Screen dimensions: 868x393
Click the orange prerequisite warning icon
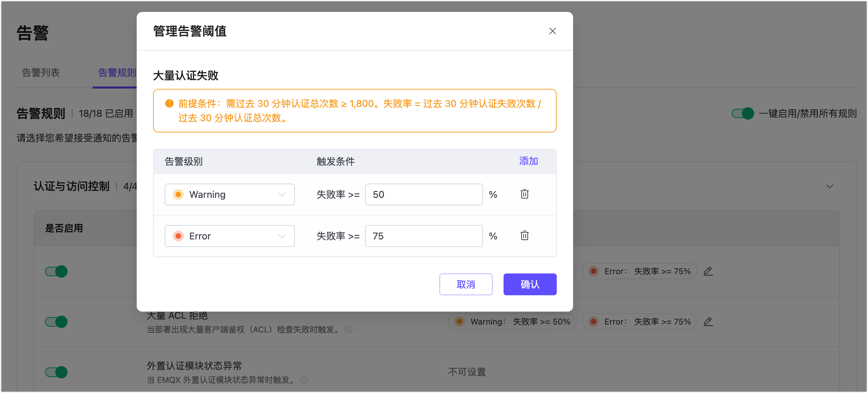click(169, 103)
